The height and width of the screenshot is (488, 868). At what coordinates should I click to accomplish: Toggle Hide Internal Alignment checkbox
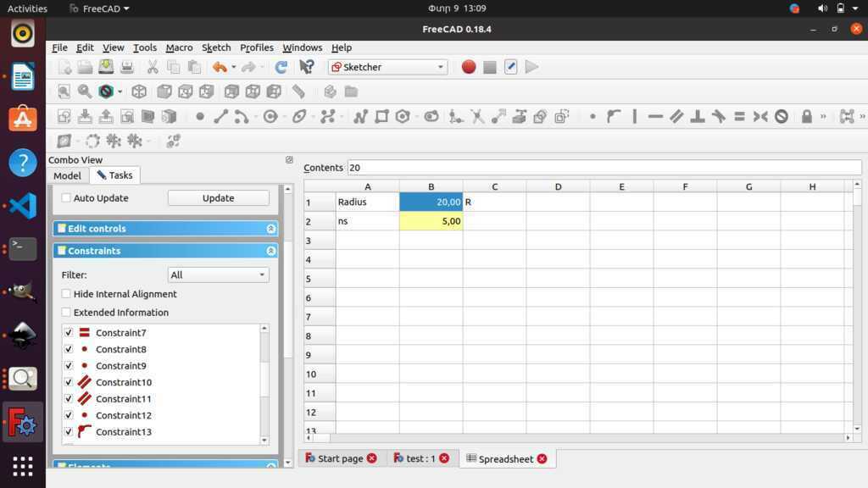(66, 294)
